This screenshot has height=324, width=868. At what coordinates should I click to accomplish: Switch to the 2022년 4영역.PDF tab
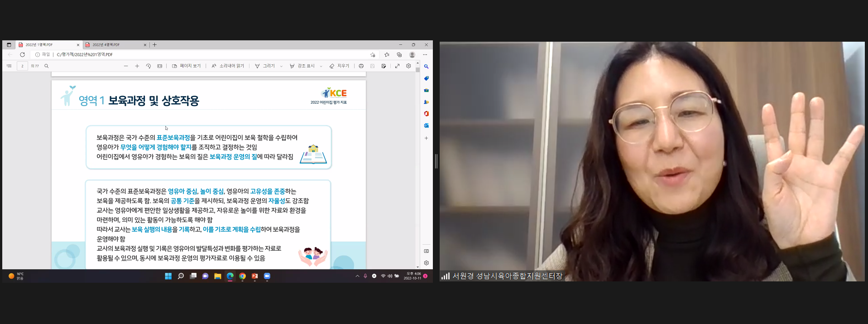pyautogui.click(x=116, y=45)
